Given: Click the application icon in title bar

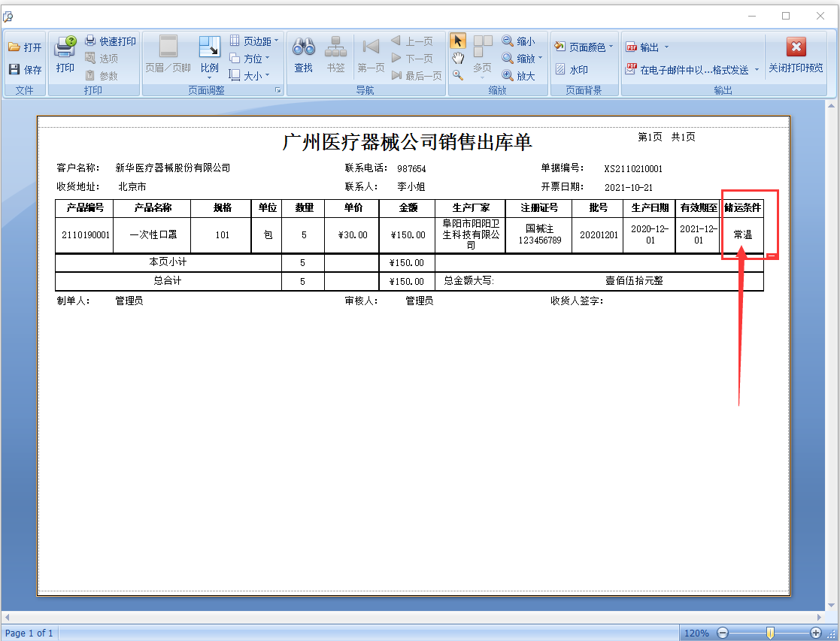Looking at the screenshot, I should (8, 17).
